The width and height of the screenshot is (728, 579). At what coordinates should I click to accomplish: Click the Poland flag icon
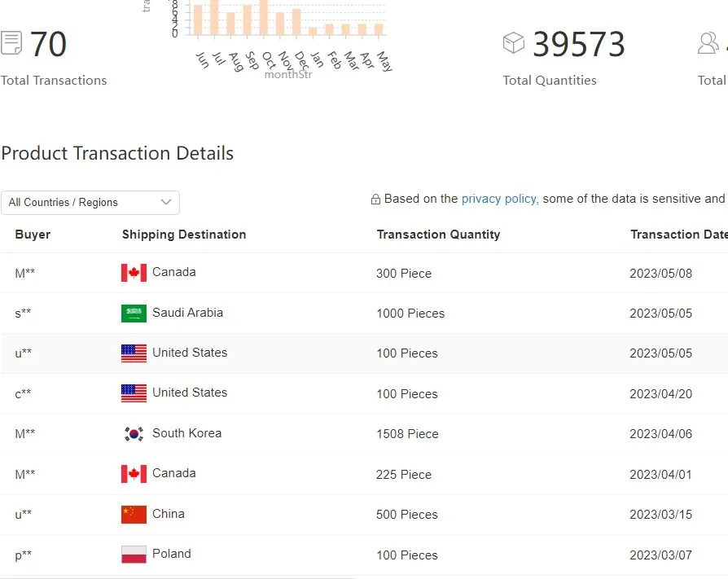tap(134, 555)
